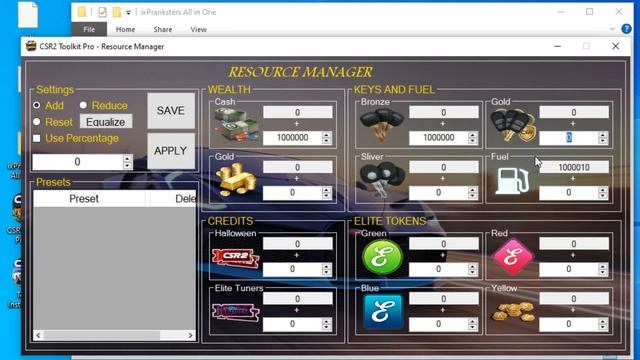Viewport: 640px width, 360px height.
Task: Click the Presets horizontal scrollbar track
Action: click(x=114, y=336)
